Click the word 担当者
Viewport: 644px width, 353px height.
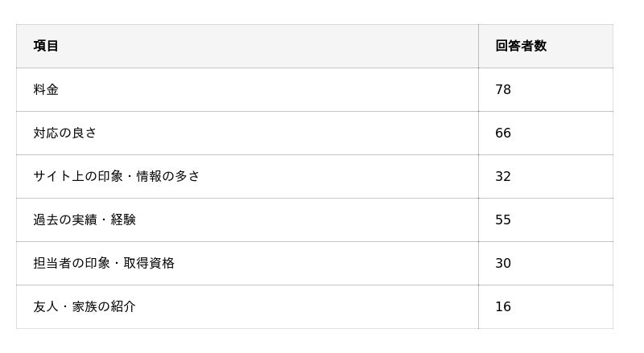click(x=52, y=263)
